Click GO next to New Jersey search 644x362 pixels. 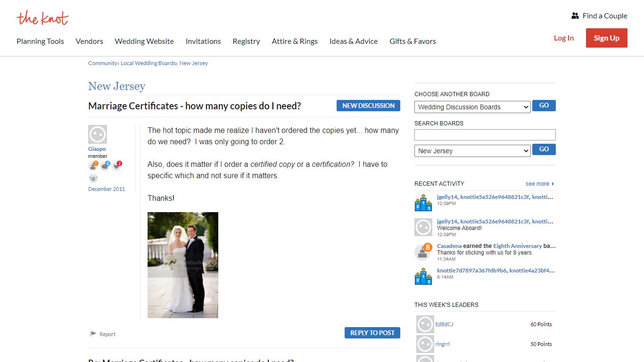544,149
